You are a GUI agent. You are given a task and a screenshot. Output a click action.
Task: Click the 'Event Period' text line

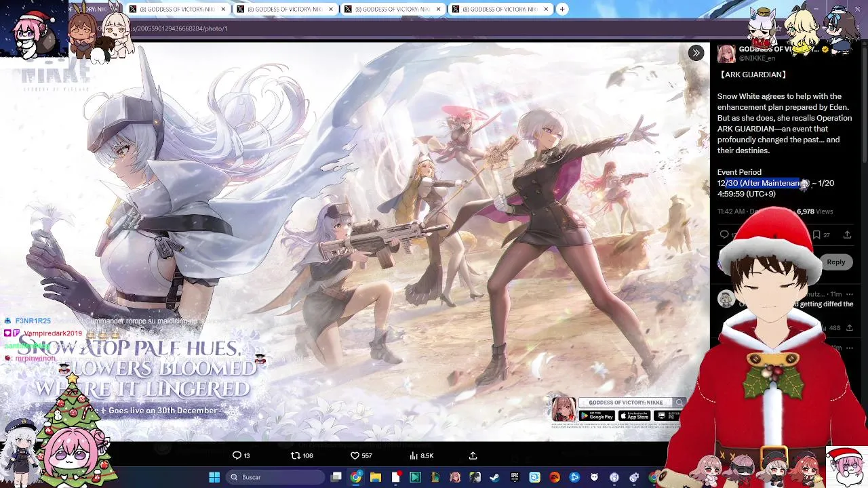[739, 172]
